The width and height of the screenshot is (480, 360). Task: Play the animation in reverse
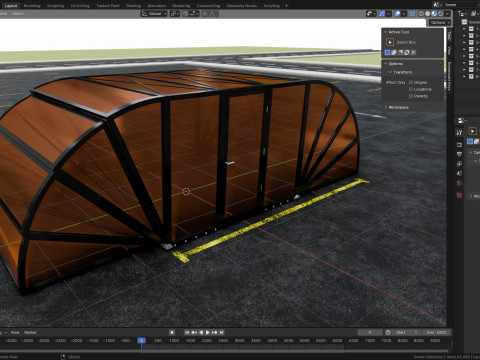pyautogui.click(x=201, y=332)
